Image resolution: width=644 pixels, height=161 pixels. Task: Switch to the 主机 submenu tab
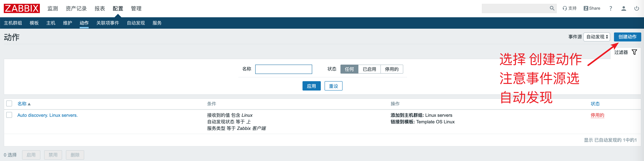click(x=51, y=23)
